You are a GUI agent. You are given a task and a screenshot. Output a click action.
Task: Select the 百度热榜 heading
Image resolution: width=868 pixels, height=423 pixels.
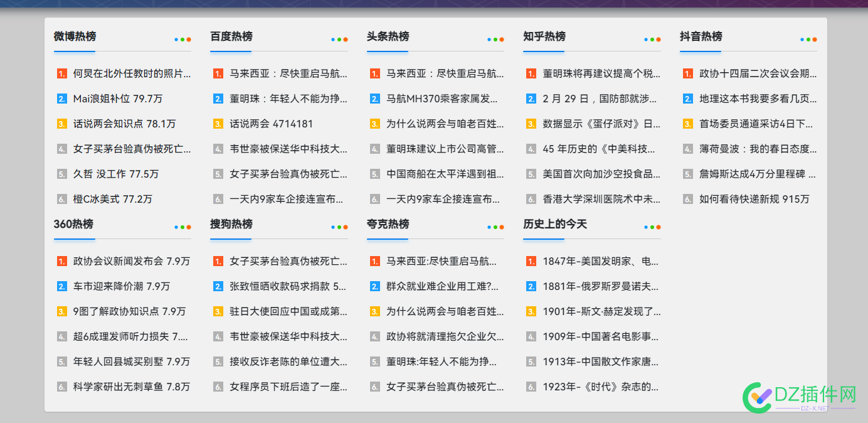click(231, 36)
